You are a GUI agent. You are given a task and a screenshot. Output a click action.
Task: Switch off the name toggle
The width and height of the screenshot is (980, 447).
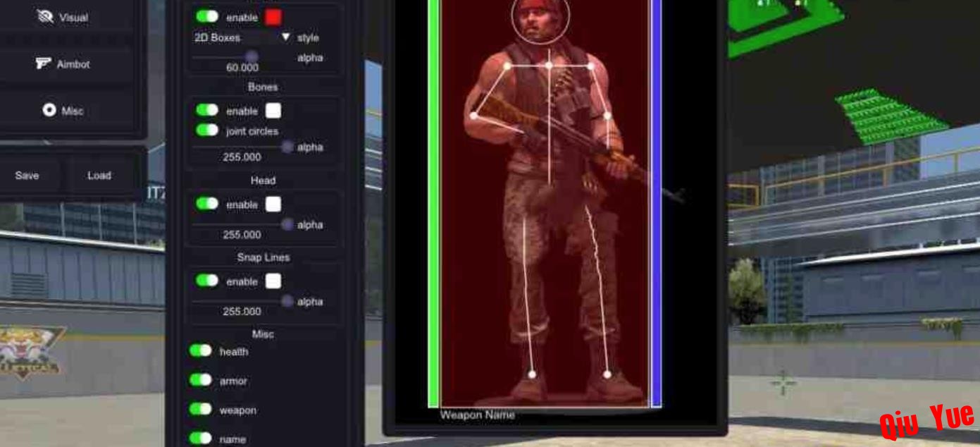[201, 439]
